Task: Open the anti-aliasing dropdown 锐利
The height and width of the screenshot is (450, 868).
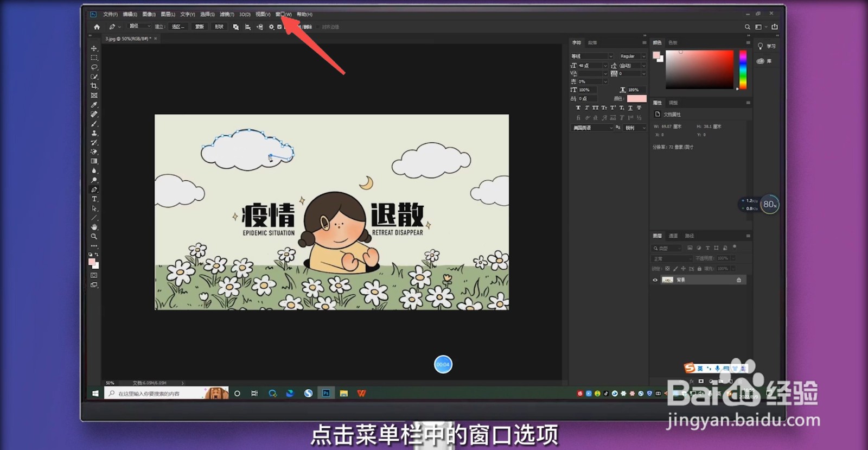Action: [x=635, y=128]
